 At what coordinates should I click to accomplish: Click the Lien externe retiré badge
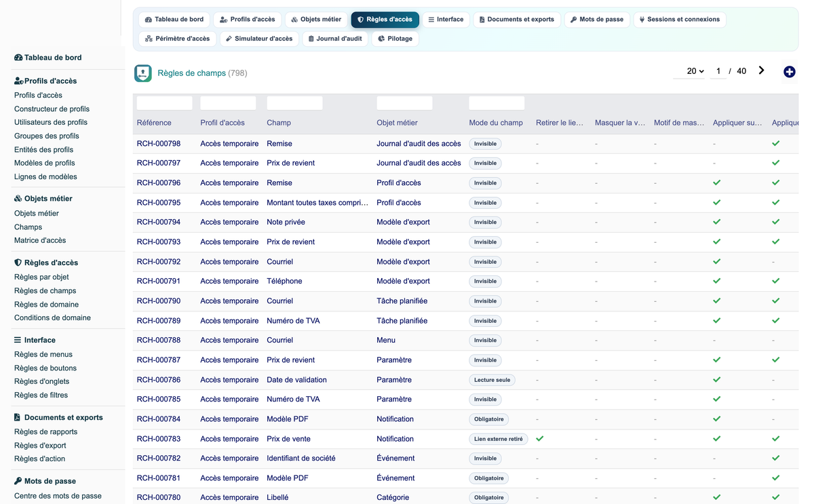pos(499,439)
